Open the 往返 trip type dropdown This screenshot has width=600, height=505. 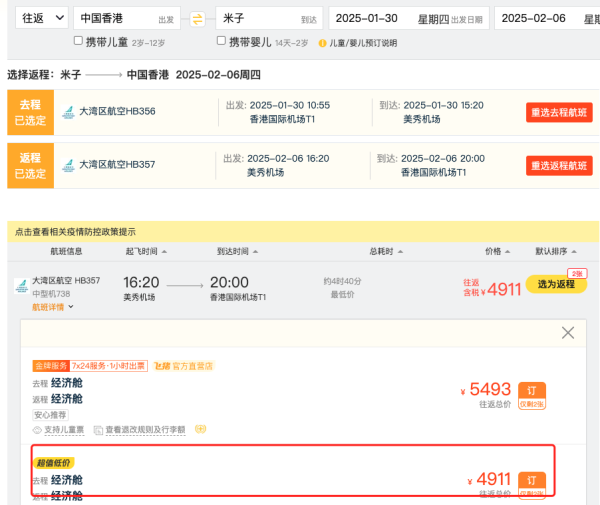[42, 18]
